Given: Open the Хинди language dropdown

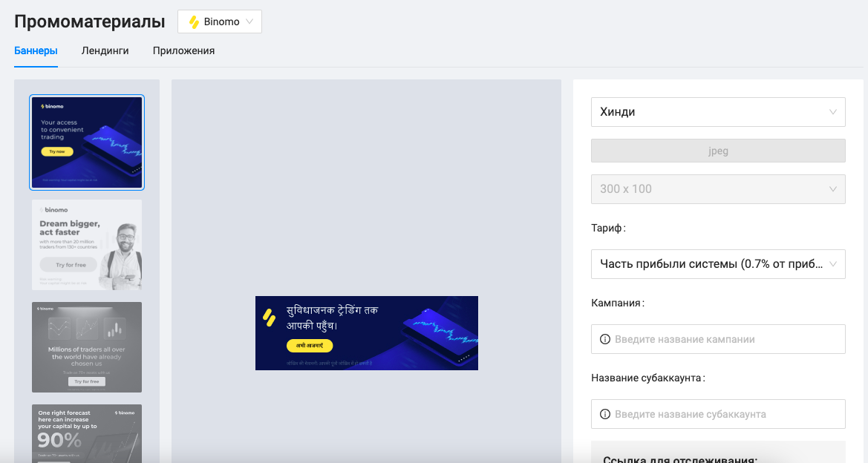Looking at the screenshot, I should click(718, 112).
